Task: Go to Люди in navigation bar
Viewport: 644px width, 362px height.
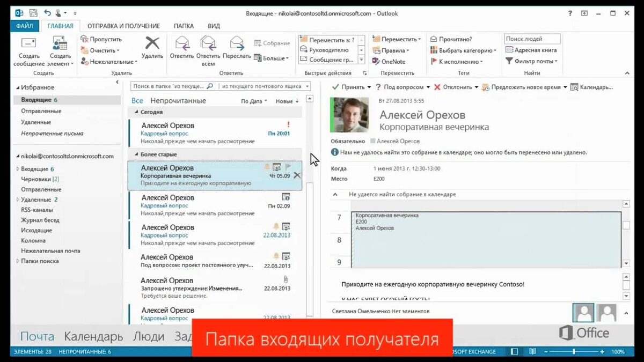Action: point(149,337)
